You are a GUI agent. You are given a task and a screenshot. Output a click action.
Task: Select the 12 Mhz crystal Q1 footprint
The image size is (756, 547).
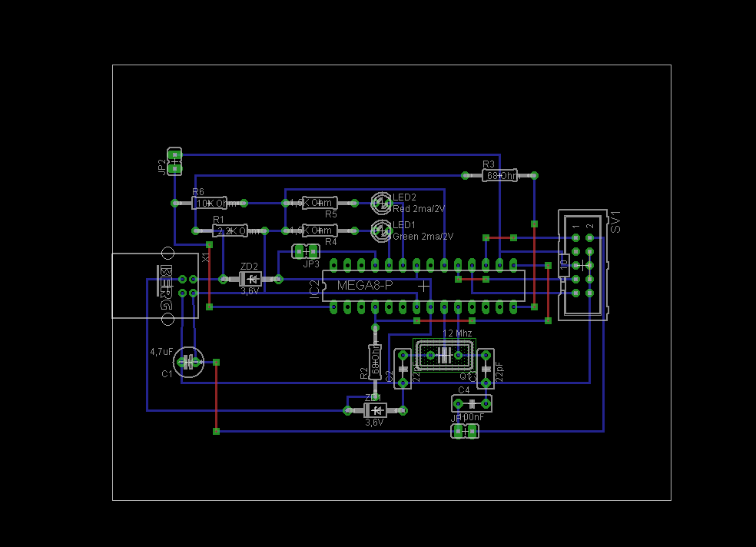click(x=445, y=356)
